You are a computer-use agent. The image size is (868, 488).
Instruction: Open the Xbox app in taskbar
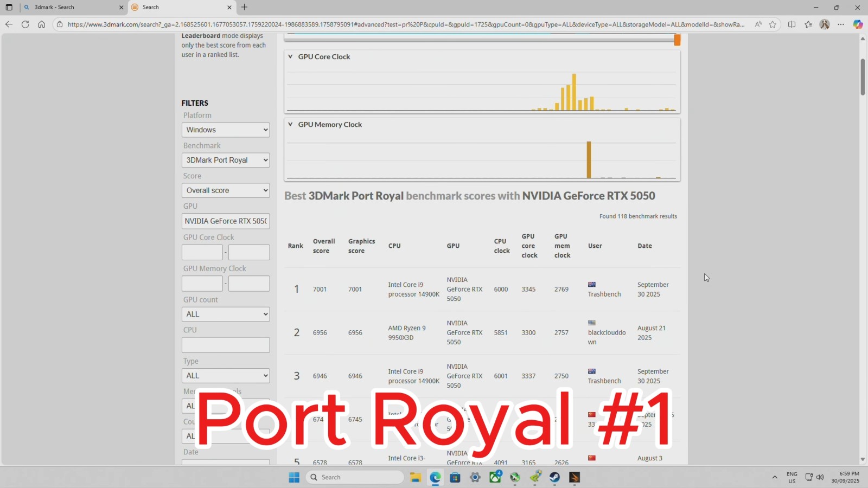(495, 477)
